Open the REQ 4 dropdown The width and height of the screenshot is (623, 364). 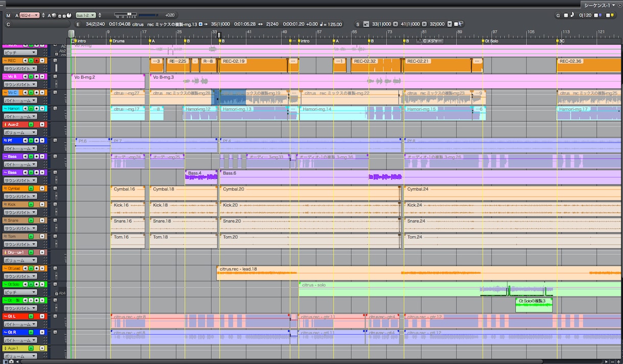[x=30, y=15]
